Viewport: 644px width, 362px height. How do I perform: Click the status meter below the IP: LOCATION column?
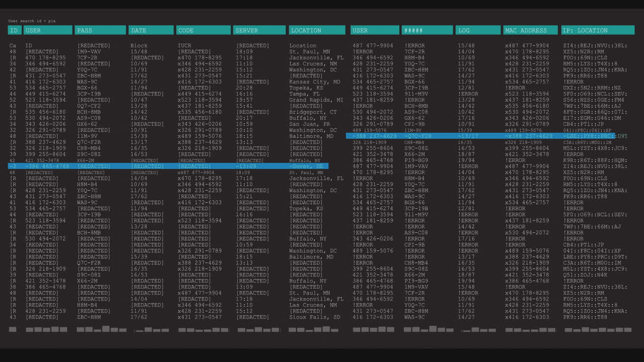[598, 330]
